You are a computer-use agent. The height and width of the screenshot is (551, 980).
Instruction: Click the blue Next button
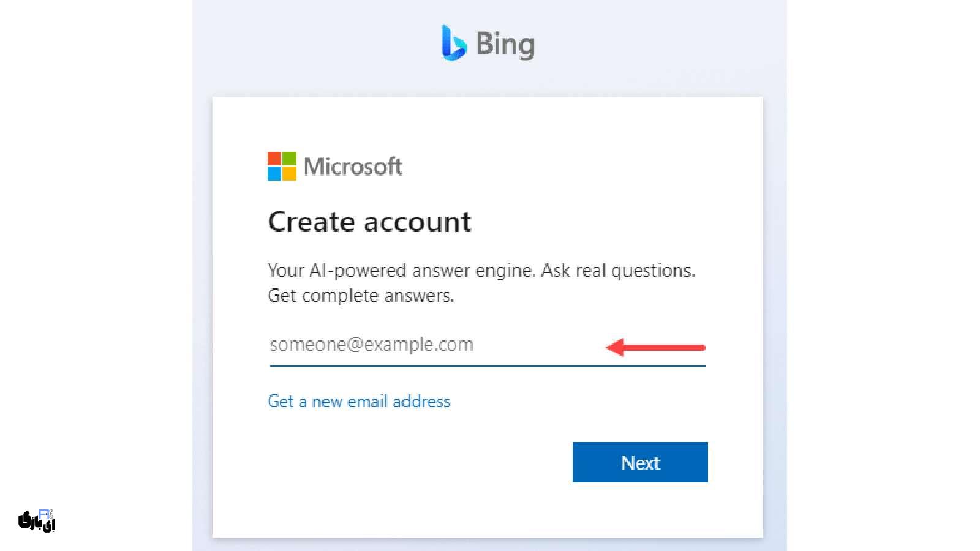pos(640,462)
